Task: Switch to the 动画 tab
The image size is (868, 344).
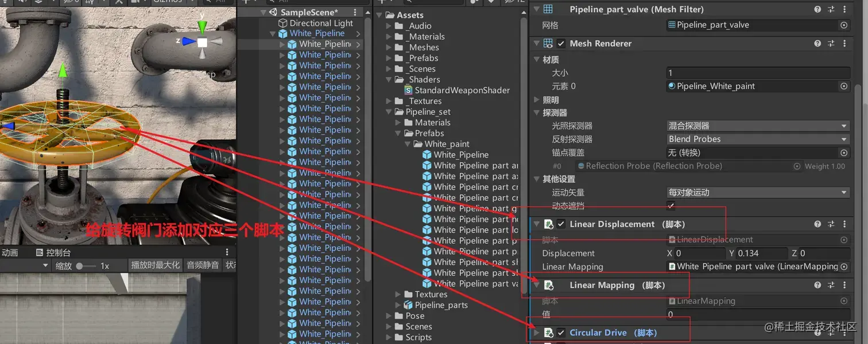Action: click(10, 252)
